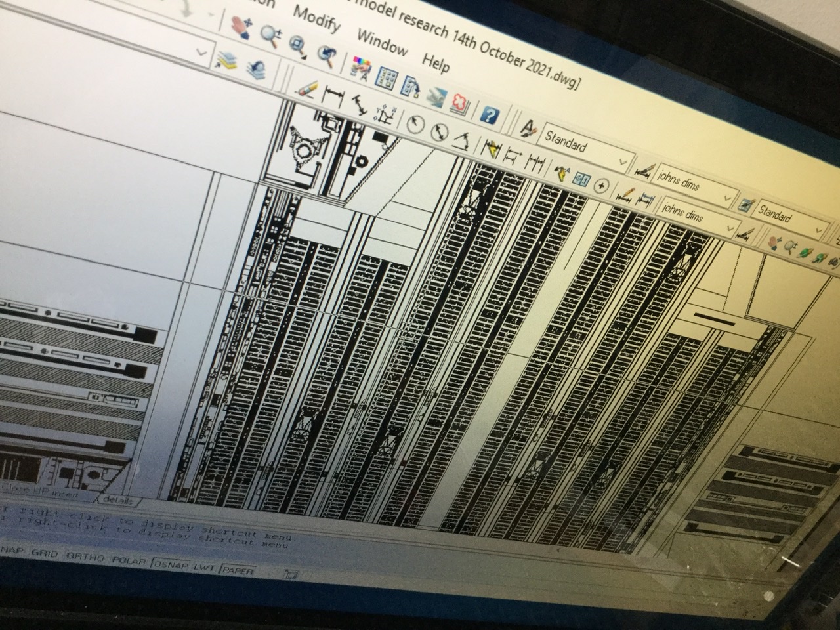Open the DesignCenter grid icon
This screenshot has height=630, width=840.
point(386,77)
